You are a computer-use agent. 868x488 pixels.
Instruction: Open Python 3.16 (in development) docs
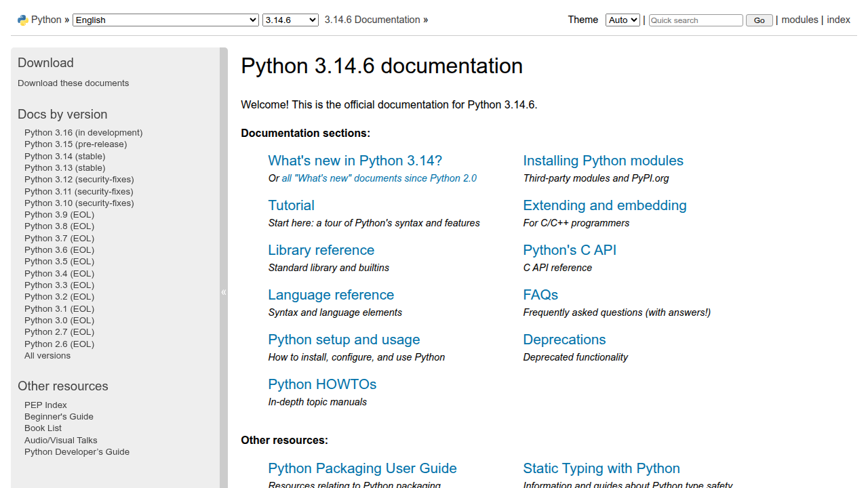pyautogui.click(x=83, y=133)
